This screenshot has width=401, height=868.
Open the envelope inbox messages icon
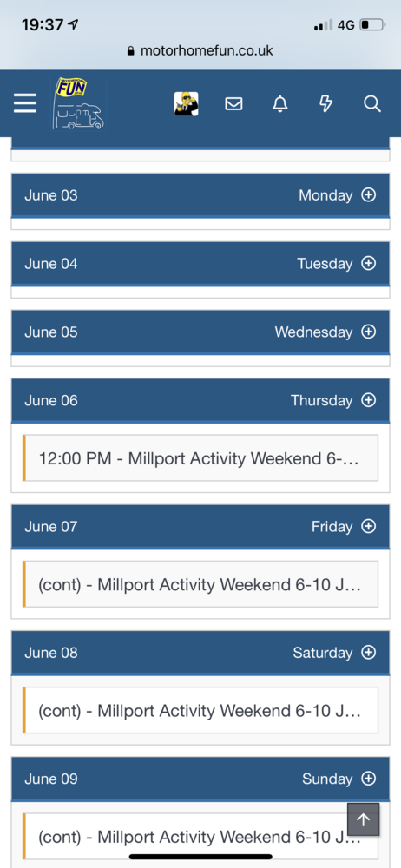[x=233, y=103]
